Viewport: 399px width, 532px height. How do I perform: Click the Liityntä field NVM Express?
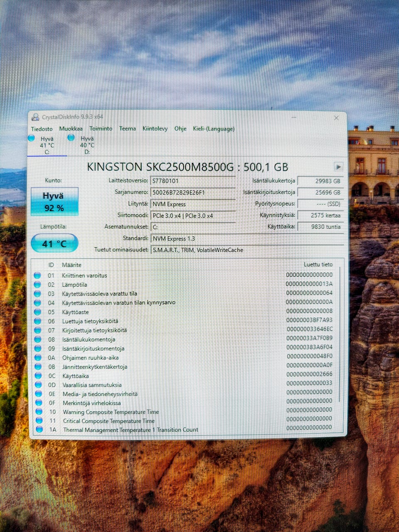click(193, 204)
